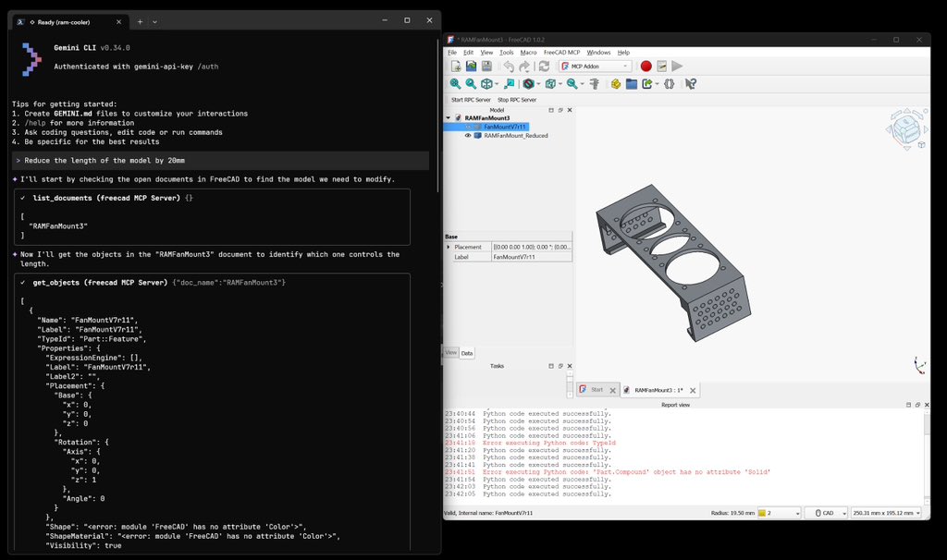Click the Undo arrow icon
Image resolution: width=947 pixels, height=560 pixels.
pos(509,67)
